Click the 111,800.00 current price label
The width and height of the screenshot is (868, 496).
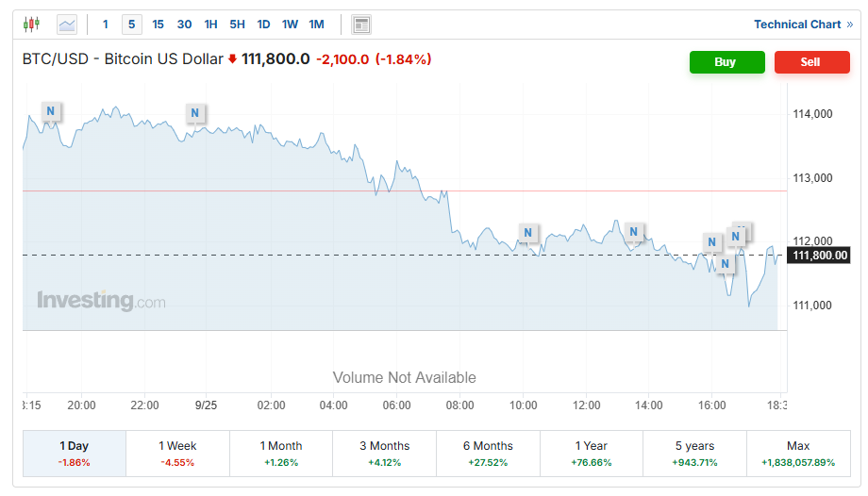tap(820, 256)
